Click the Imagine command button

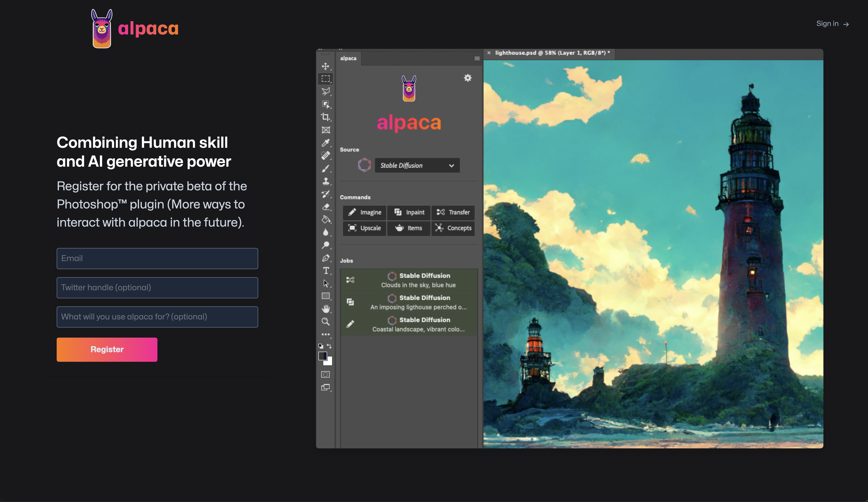(x=364, y=212)
